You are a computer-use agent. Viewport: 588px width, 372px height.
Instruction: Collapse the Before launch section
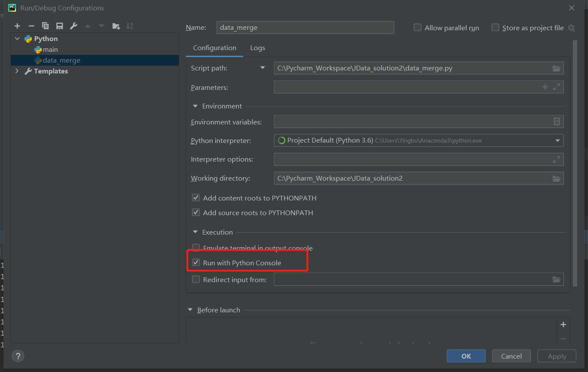[x=190, y=310]
